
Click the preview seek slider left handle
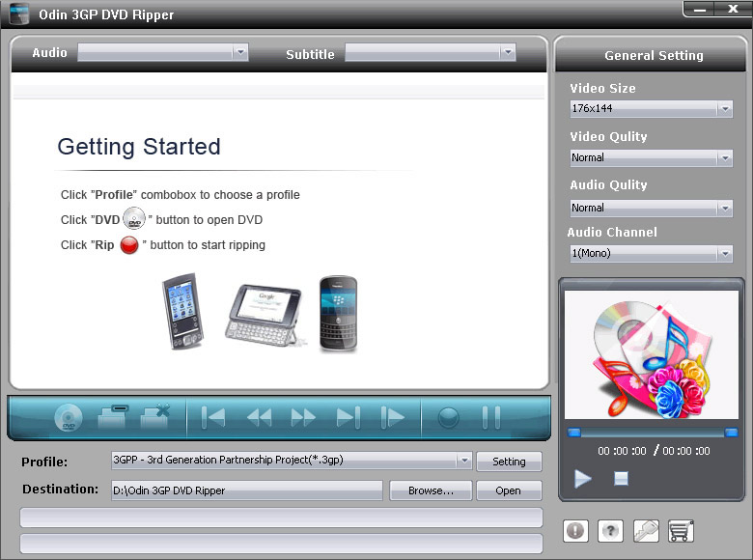coord(573,433)
